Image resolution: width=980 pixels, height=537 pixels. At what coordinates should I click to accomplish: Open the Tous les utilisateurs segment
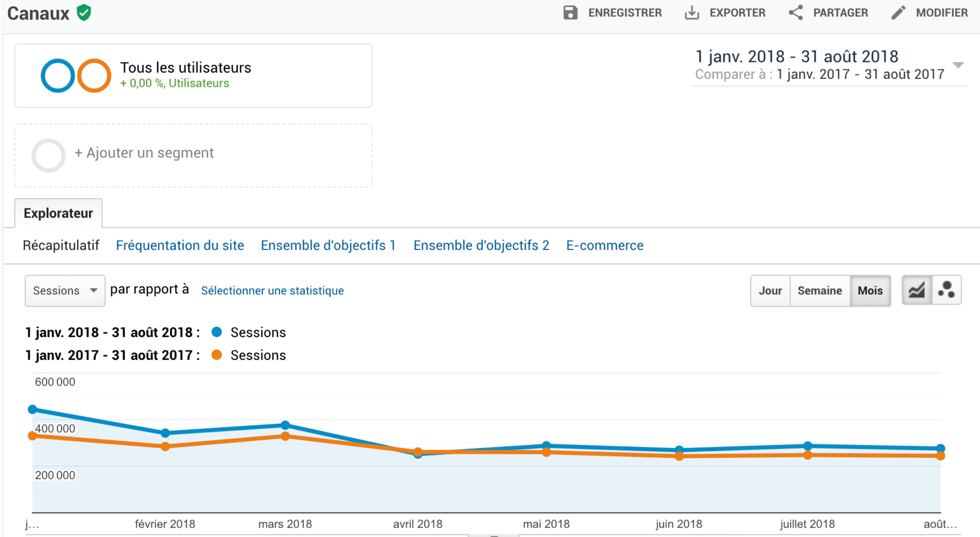(x=185, y=68)
